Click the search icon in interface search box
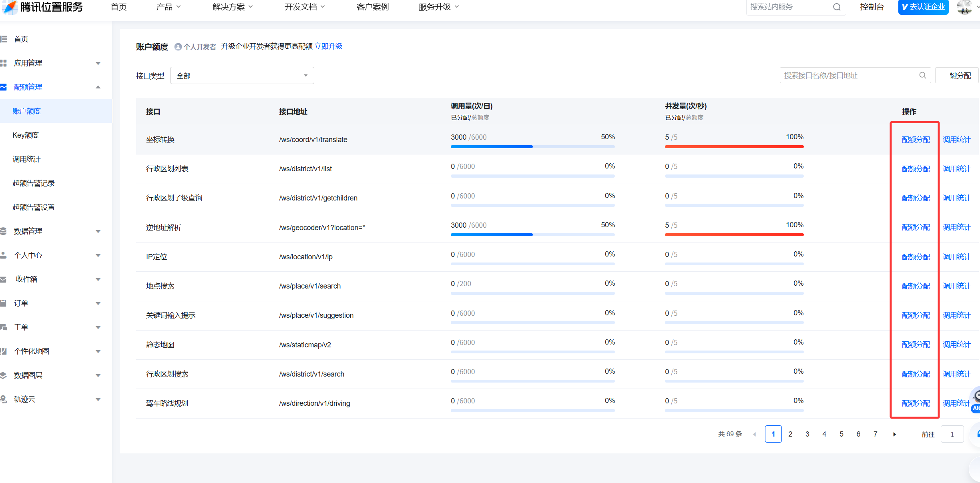This screenshot has height=483, width=980. pyautogui.click(x=922, y=75)
